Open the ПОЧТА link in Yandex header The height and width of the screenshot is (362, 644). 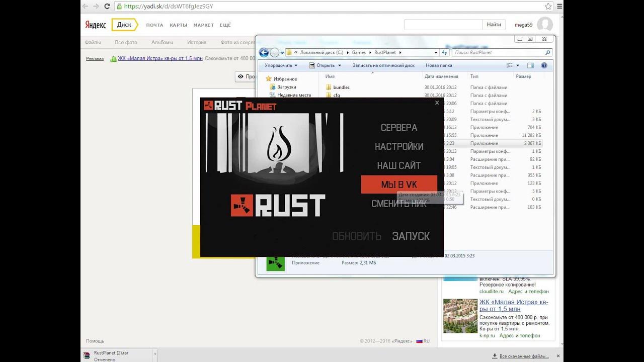point(154,25)
